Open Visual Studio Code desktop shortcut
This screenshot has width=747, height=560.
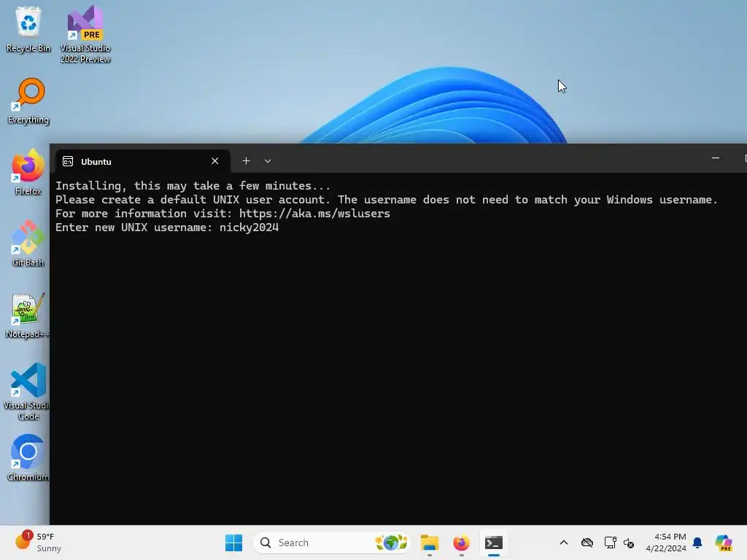click(27, 391)
